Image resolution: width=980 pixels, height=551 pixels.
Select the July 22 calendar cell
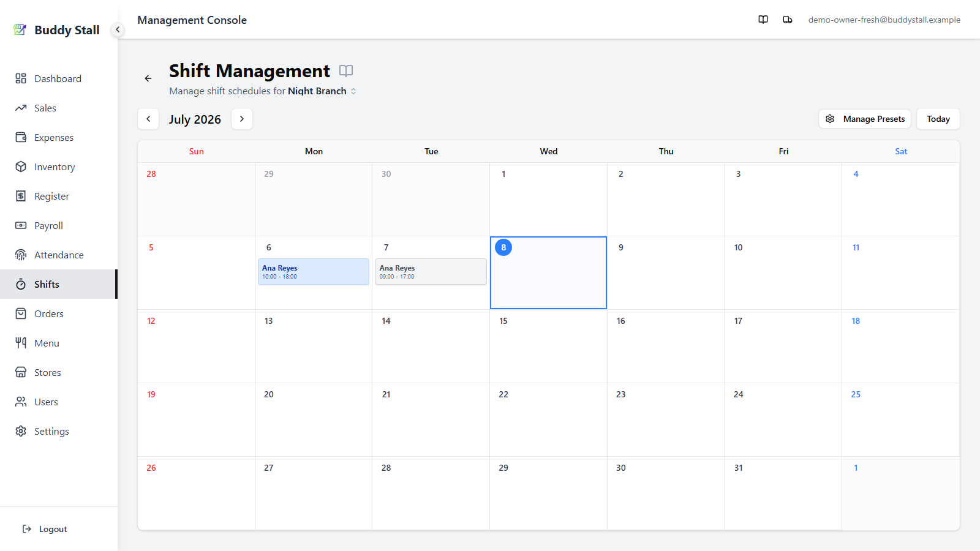coord(548,420)
